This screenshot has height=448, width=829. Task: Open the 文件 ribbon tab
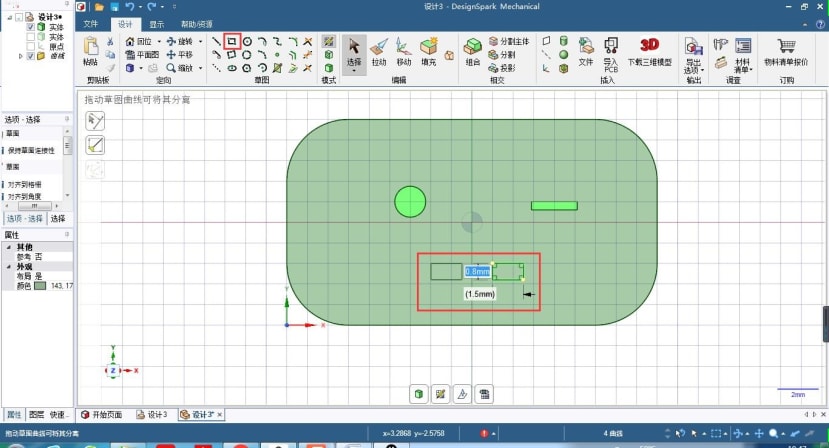90,24
